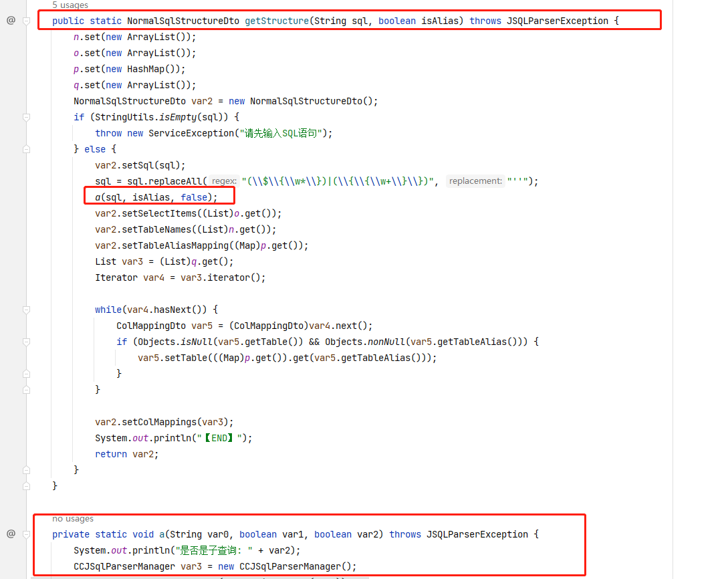Collapse the if (Objects.isNull(var5.getTable()) block
728x579 pixels.
[x=27, y=342]
